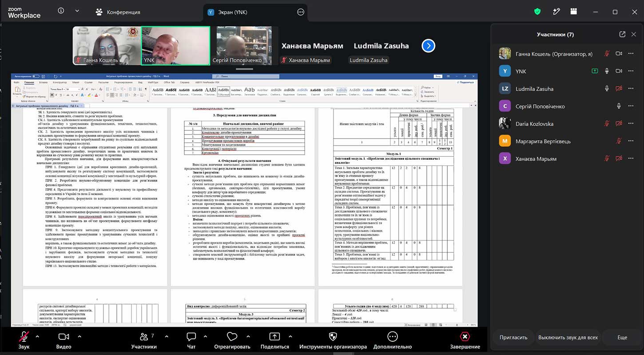Expand audio options arrow beside Sound
Image resolution: width=644 pixels, height=355 pixels.
(x=37, y=336)
